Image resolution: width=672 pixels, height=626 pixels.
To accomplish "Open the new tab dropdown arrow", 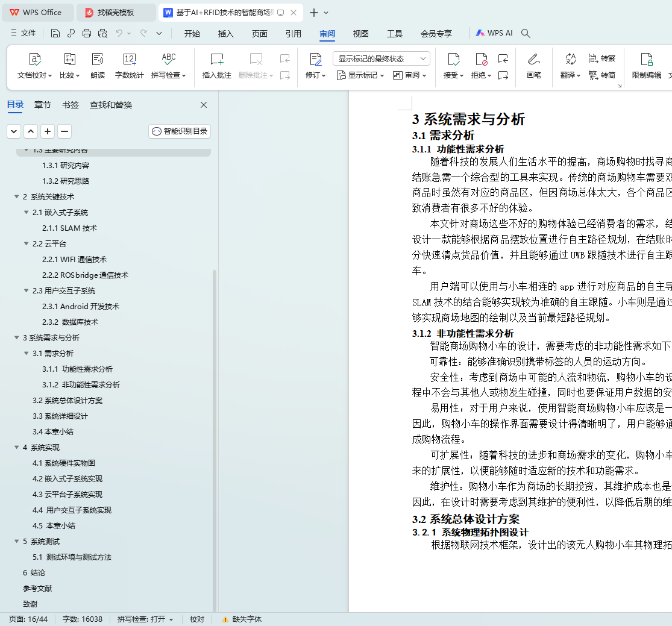I will 326,13.
